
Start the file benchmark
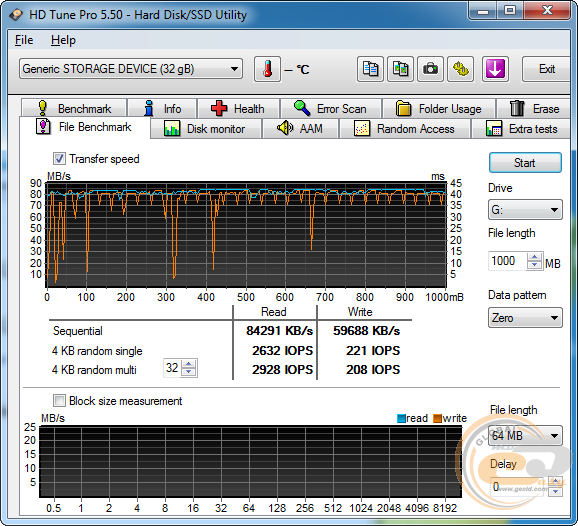pos(525,163)
